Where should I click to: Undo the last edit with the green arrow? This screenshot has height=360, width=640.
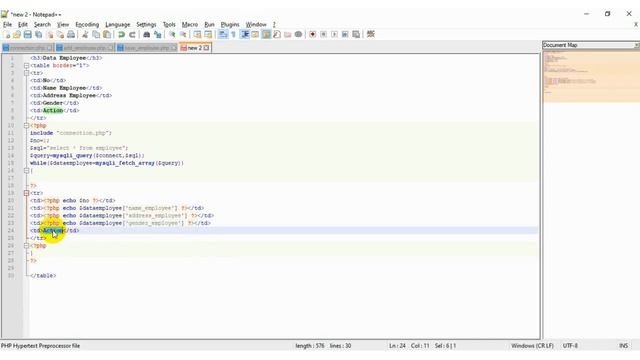pyautogui.click(x=121, y=35)
